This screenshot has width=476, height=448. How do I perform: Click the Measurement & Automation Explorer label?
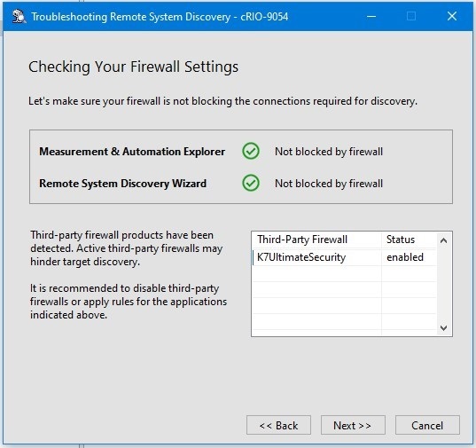point(132,152)
